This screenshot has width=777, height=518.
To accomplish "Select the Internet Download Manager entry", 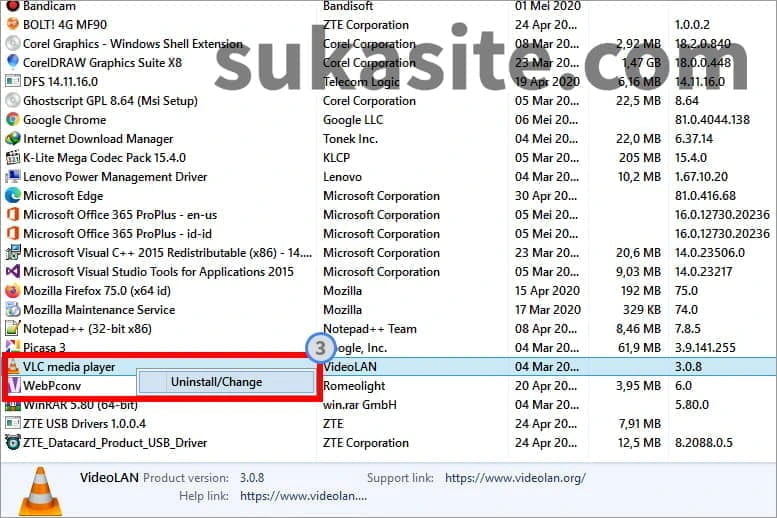I will (x=98, y=139).
